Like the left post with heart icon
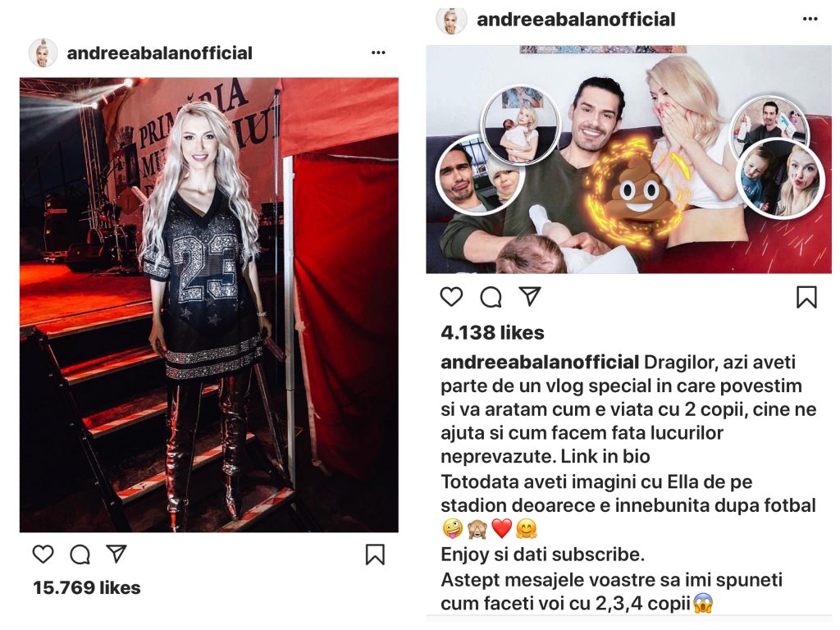The image size is (840, 630). pyautogui.click(x=43, y=554)
